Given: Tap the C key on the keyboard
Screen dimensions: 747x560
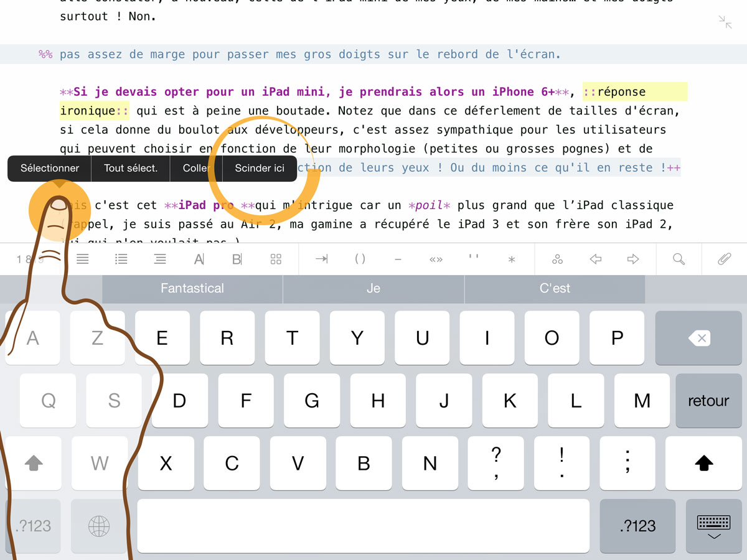Looking at the screenshot, I should [x=232, y=463].
